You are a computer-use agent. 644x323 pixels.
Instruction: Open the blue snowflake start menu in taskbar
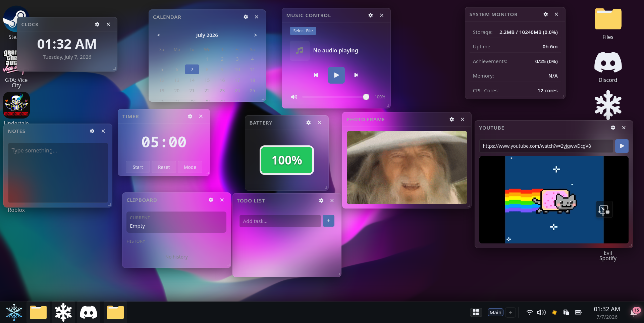click(14, 312)
